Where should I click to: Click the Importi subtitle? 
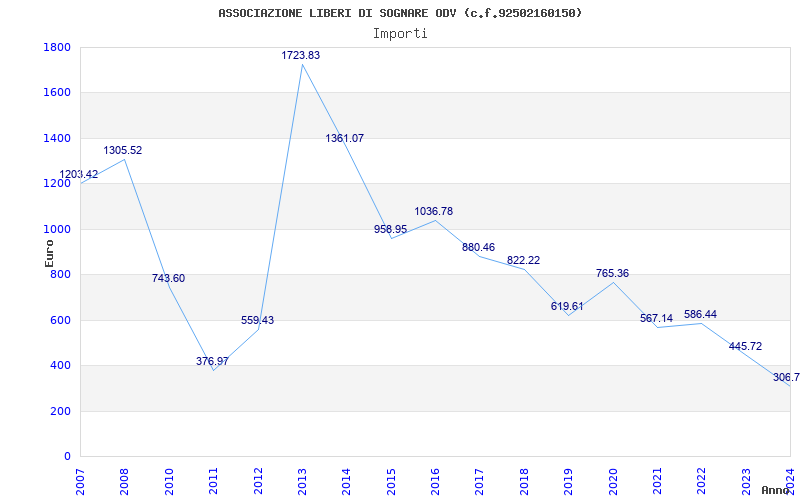click(400, 34)
